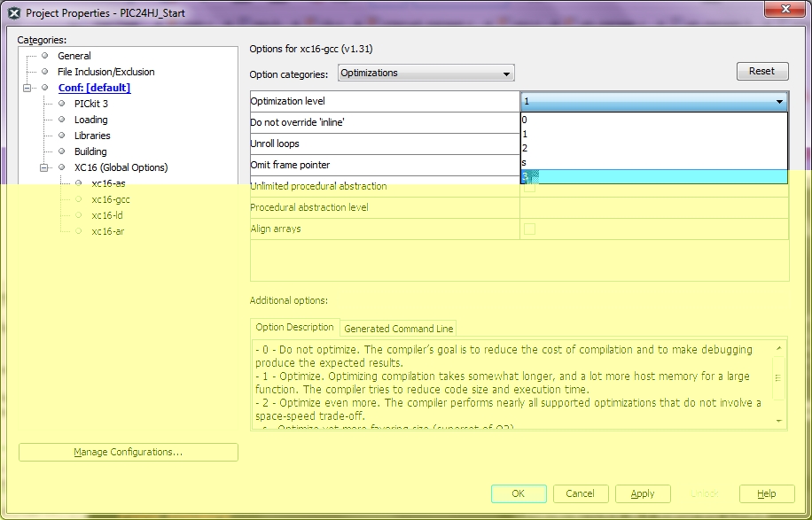Toggle Unlimited procedural abstraction checkbox
The image size is (812, 520).
tap(529, 187)
